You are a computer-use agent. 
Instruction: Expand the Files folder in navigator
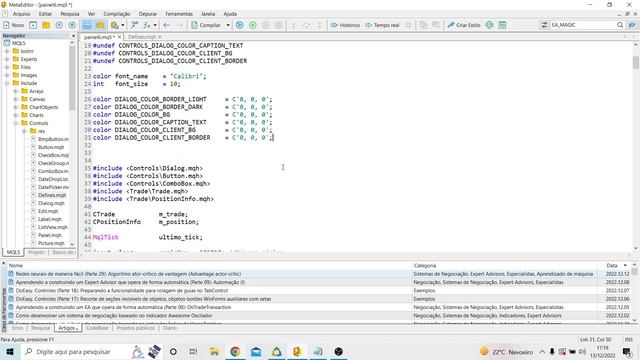coord(7,67)
